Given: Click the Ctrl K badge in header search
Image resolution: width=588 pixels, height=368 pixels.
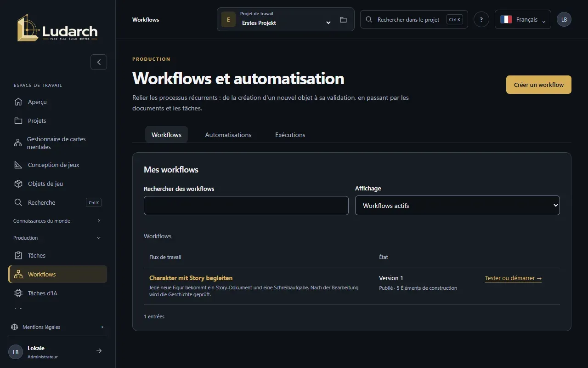Looking at the screenshot, I should [x=455, y=20].
